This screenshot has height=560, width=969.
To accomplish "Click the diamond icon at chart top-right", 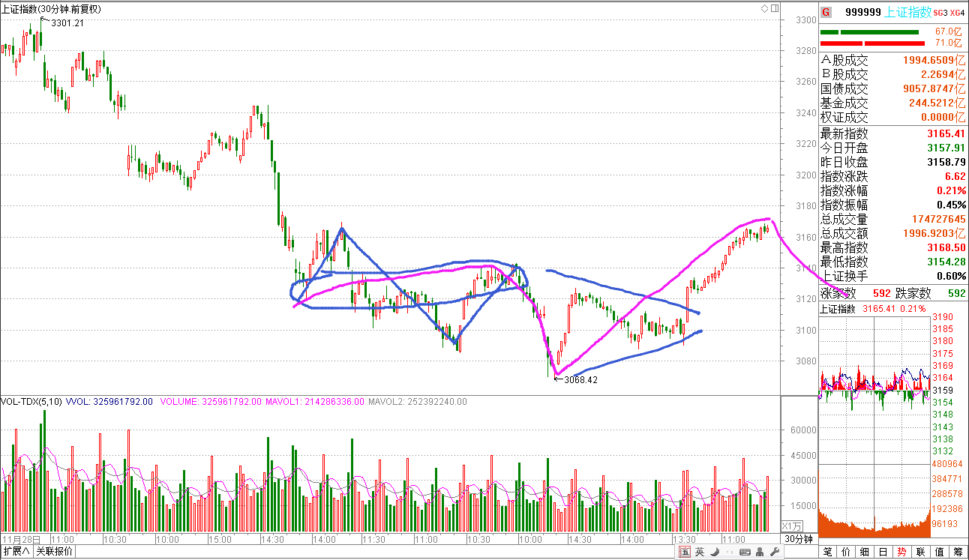I will [x=763, y=8].
